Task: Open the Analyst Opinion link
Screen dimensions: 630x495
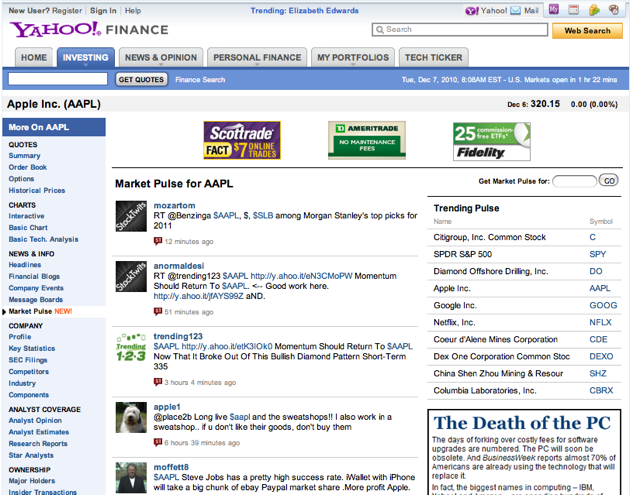Action: 35,421
